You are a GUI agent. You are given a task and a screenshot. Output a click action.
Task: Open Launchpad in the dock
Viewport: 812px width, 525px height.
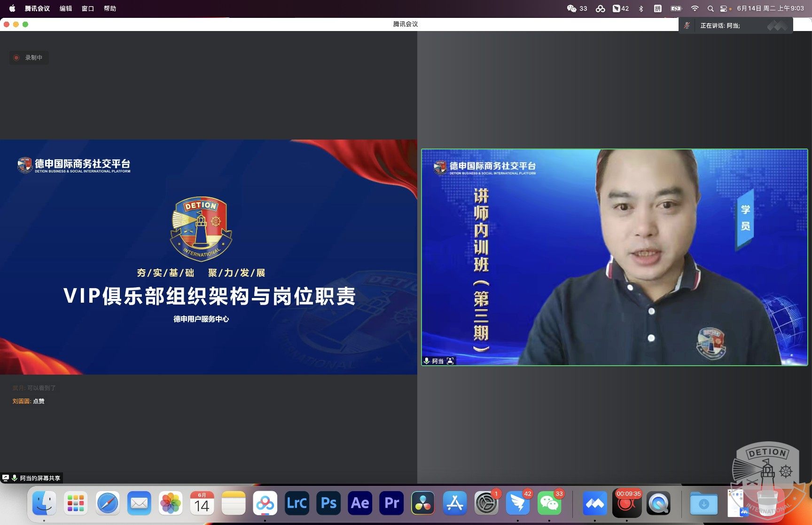pos(76,503)
